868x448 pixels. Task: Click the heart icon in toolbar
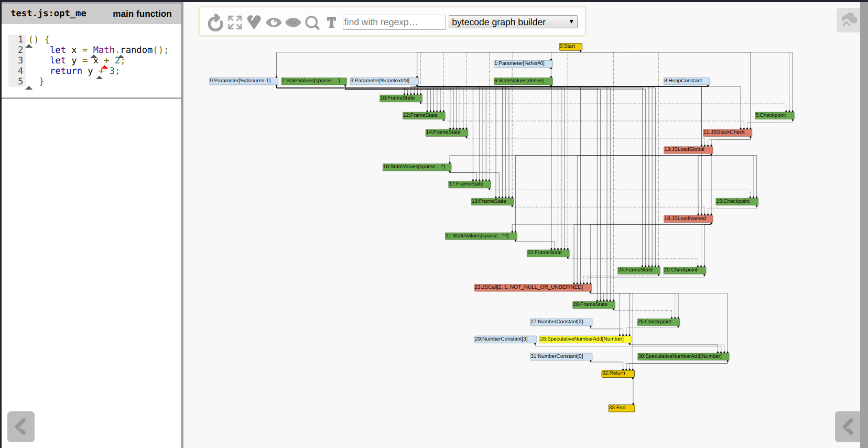coord(254,22)
